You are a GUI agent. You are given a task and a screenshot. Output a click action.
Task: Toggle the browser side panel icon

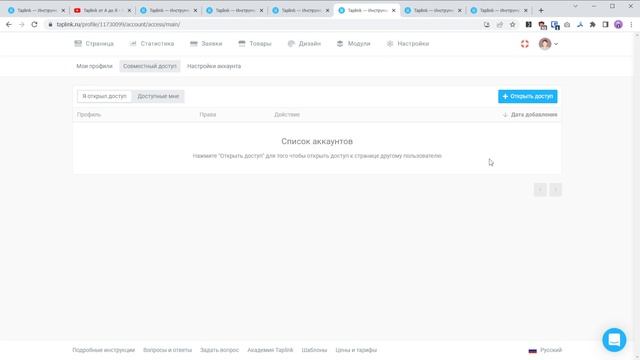[605, 24]
